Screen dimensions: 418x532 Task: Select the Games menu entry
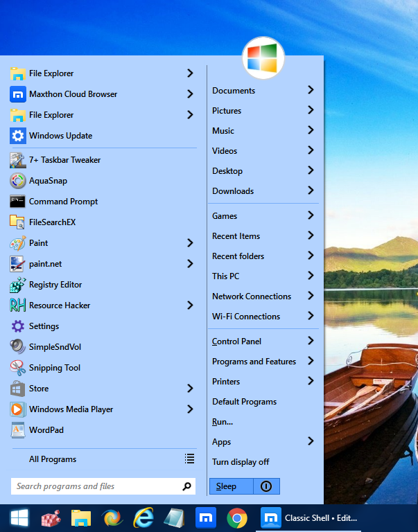coord(263,216)
